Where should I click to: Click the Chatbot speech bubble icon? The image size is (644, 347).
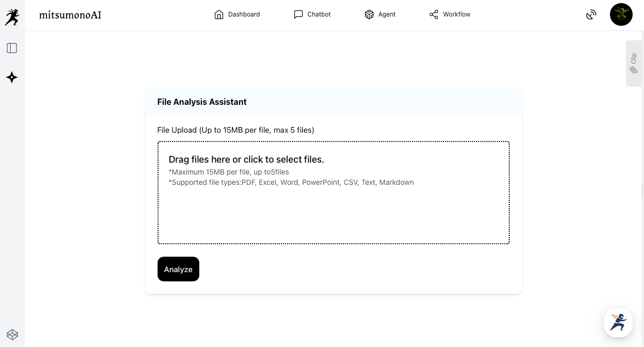click(299, 14)
